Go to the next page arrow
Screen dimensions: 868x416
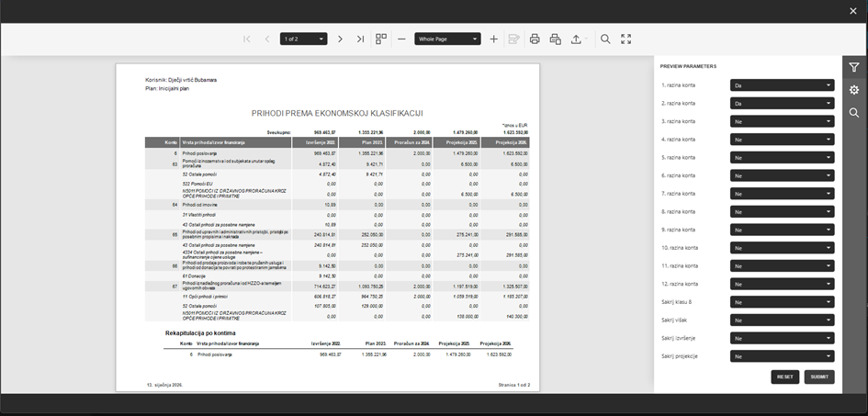(340, 39)
